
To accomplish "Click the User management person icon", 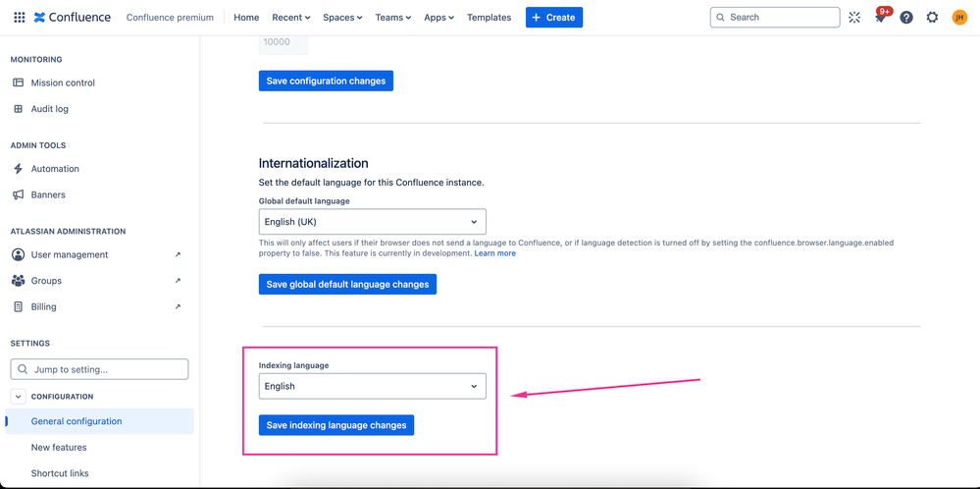I will (x=18, y=254).
